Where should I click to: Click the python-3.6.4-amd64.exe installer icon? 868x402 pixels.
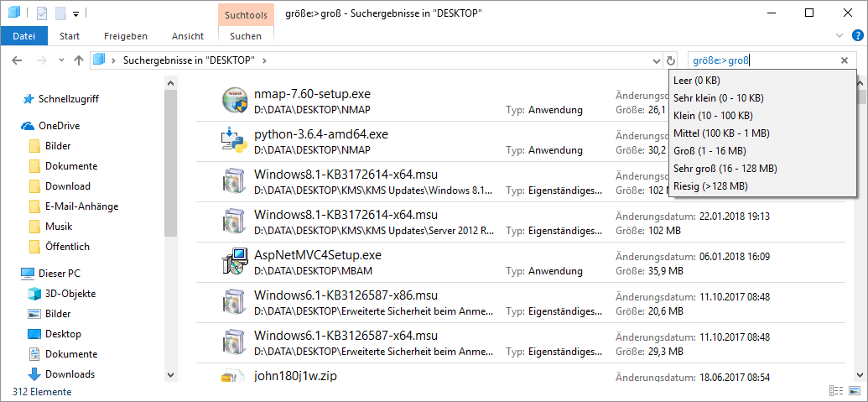click(232, 141)
